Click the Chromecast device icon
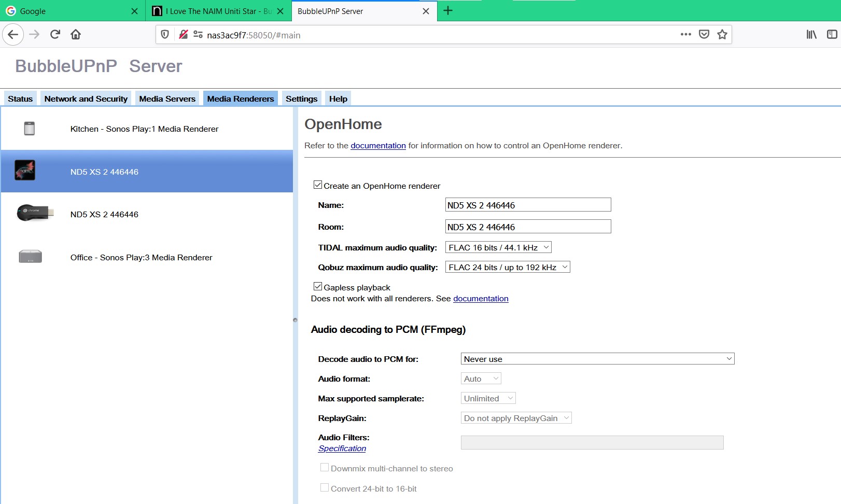The image size is (841, 504). 35,213
